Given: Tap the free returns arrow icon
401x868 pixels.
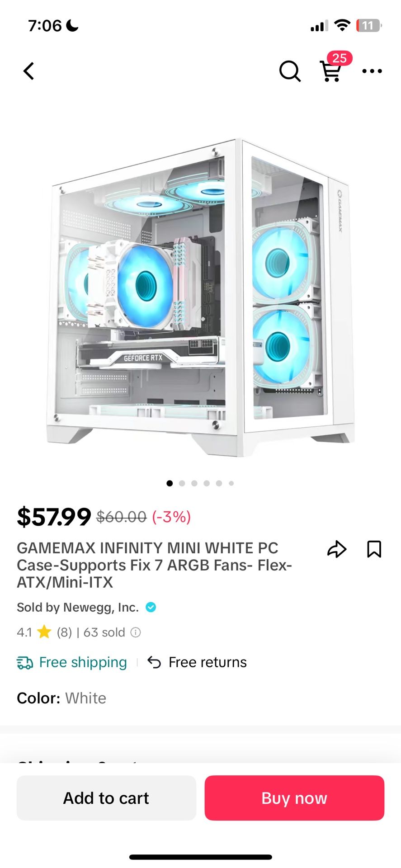Looking at the screenshot, I should [x=154, y=662].
